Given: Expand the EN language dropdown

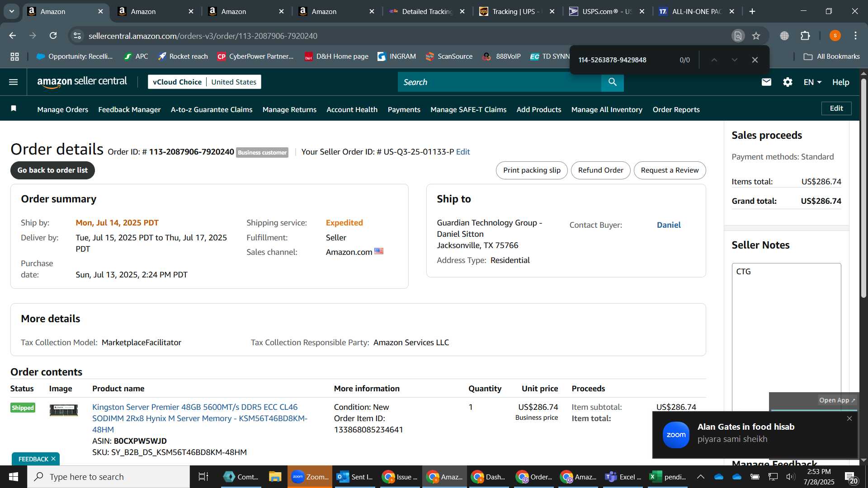Looking at the screenshot, I should [812, 82].
